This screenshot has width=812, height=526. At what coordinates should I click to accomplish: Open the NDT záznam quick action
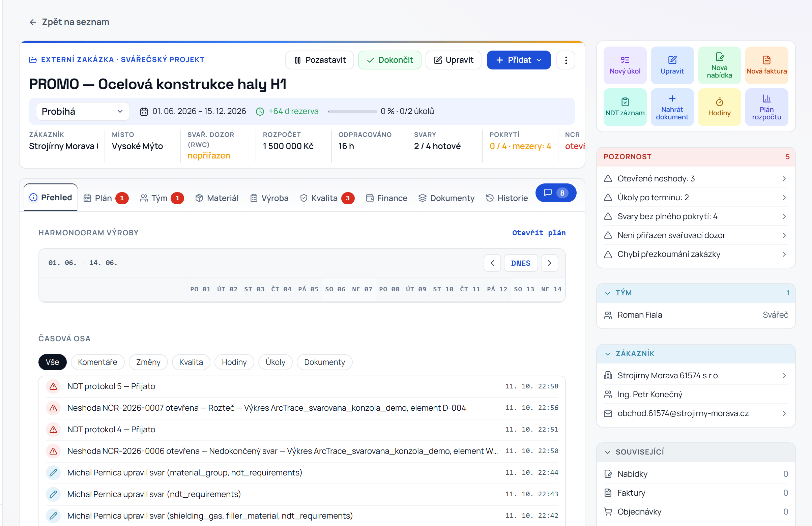[625, 107]
